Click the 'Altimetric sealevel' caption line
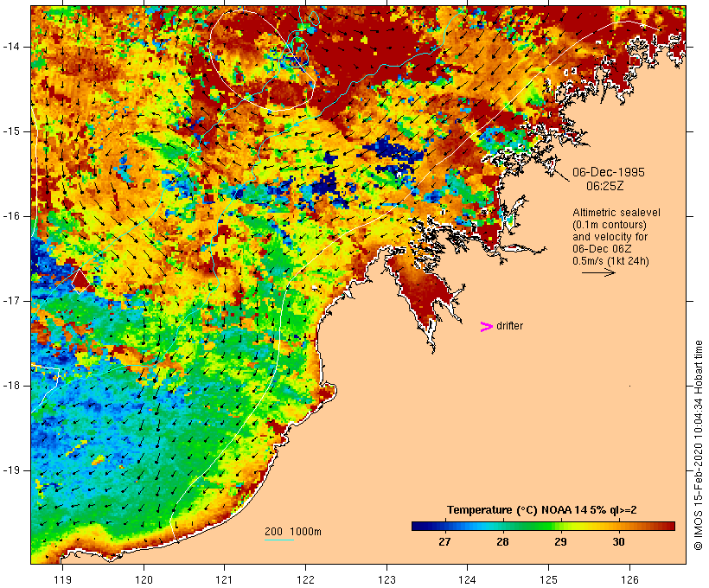 point(616,213)
